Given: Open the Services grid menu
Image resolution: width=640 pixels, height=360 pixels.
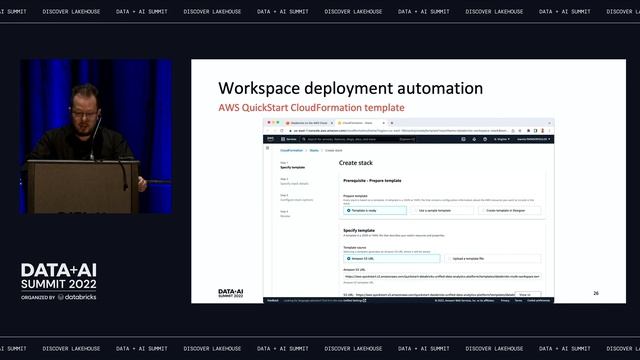Looking at the screenshot, I should [289, 139].
